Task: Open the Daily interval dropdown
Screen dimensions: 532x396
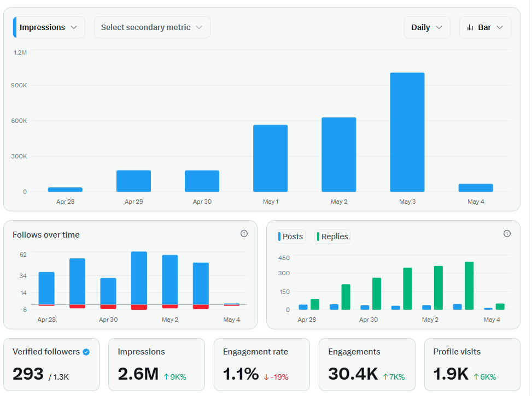Action: (427, 27)
